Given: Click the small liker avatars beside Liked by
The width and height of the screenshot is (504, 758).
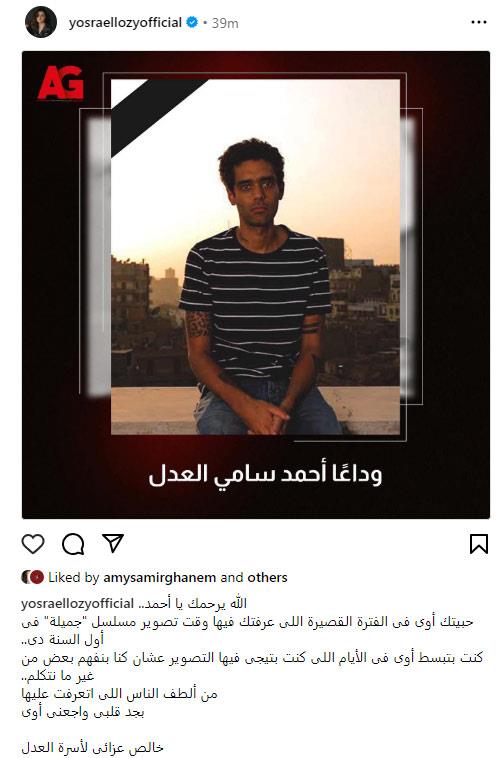Looking at the screenshot, I should [x=32, y=577].
